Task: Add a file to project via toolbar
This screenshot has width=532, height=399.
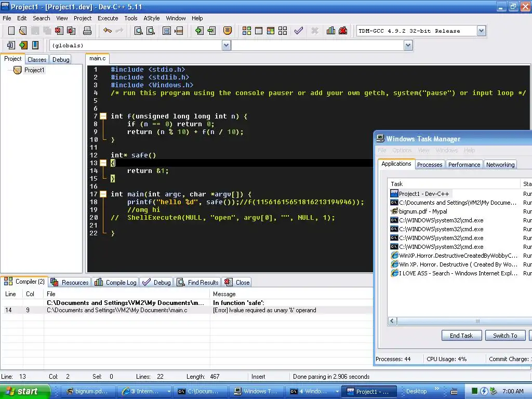Action: 199,31
